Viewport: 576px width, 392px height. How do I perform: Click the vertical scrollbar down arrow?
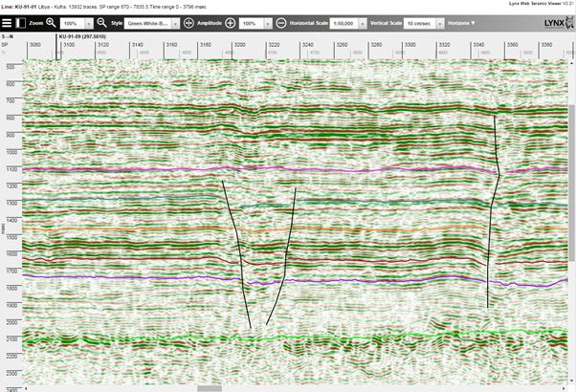pos(572,381)
